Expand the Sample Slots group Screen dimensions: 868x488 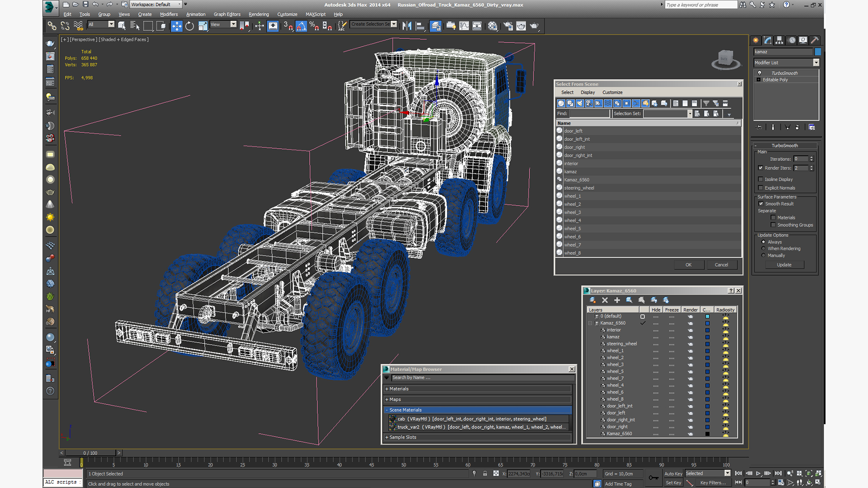[478, 437]
